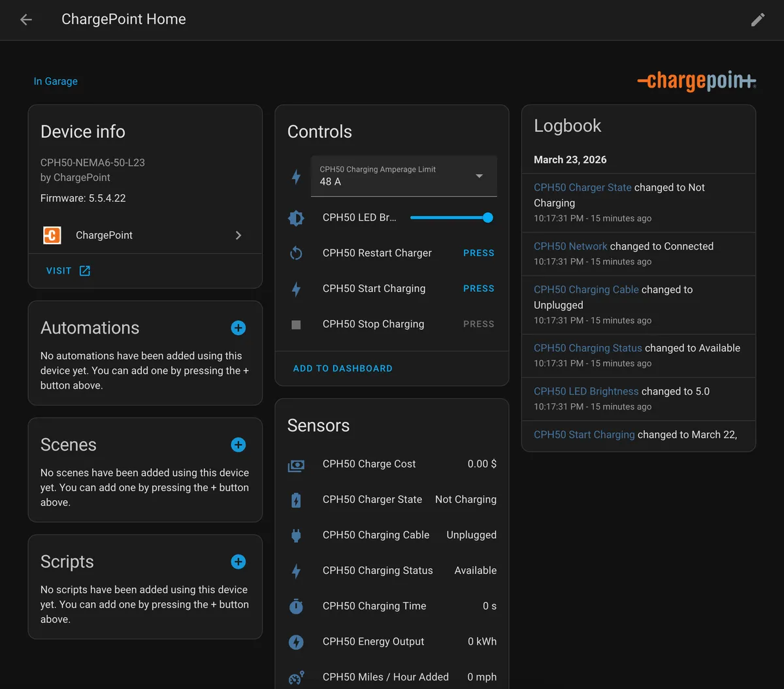Screen dimensions: 784x689
Task: Open the Charging Amperage Limit dropdown
Action: pos(404,176)
